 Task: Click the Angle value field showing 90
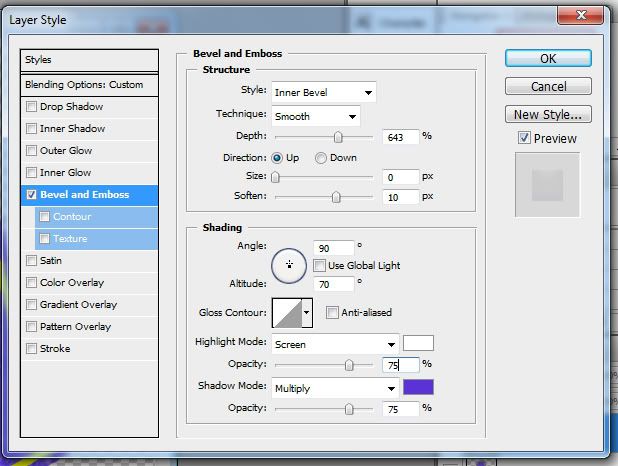(x=334, y=248)
